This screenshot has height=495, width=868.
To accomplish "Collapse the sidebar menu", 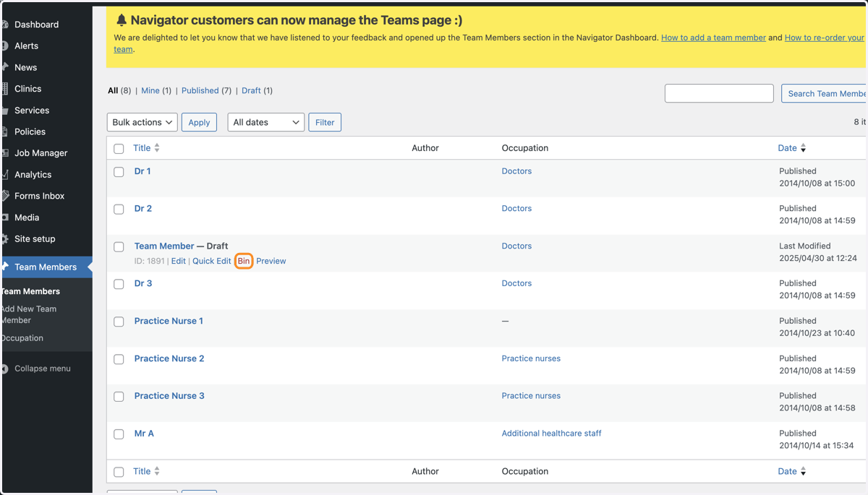I will pyautogui.click(x=43, y=369).
